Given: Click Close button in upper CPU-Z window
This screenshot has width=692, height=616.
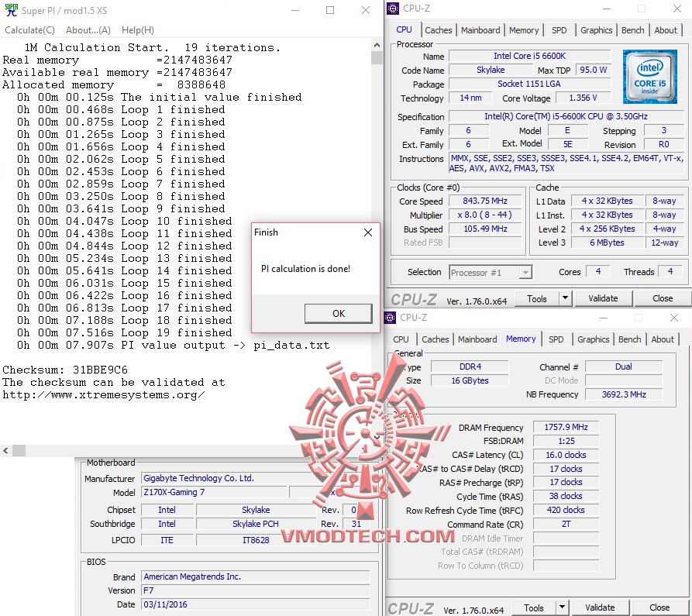Looking at the screenshot, I should pos(663,299).
